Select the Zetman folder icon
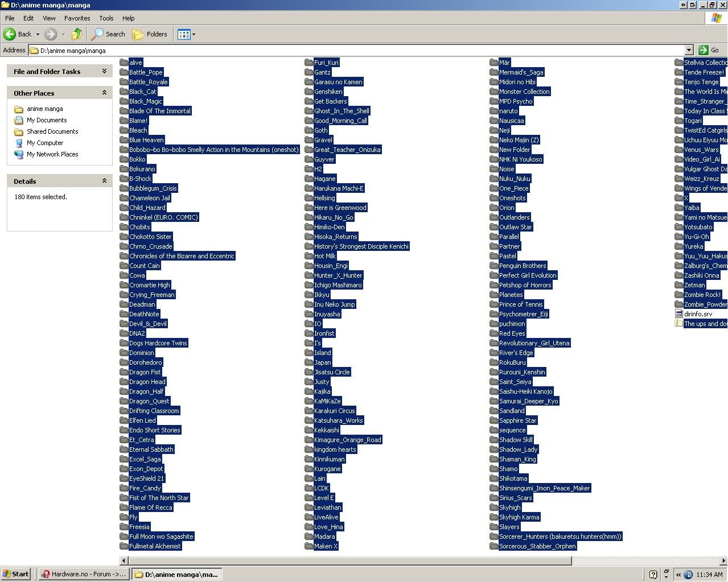Image resolution: width=728 pixels, height=582 pixels. (x=679, y=285)
